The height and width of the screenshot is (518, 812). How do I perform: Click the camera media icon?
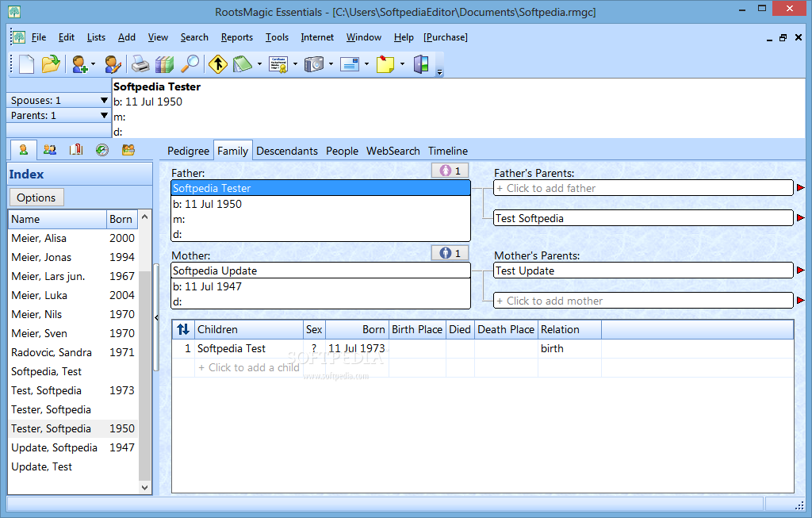(314, 64)
